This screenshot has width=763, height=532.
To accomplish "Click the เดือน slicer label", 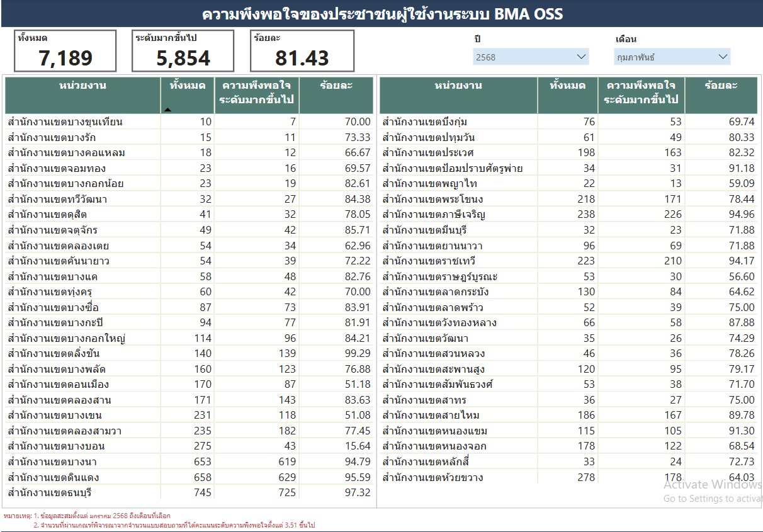I will click(x=626, y=39).
